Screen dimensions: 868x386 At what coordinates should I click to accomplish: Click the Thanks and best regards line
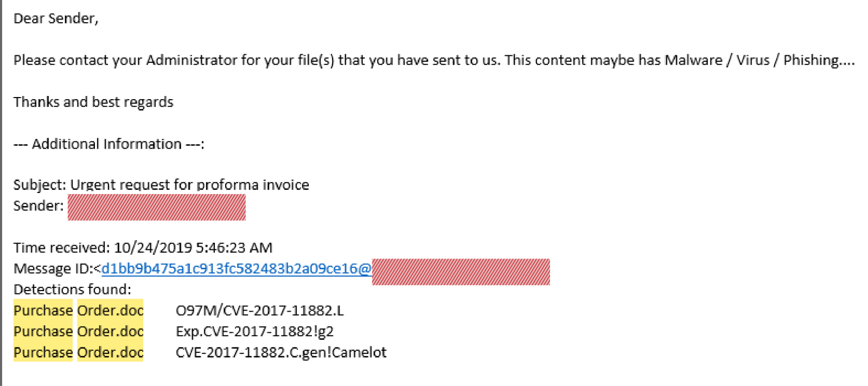click(x=93, y=102)
